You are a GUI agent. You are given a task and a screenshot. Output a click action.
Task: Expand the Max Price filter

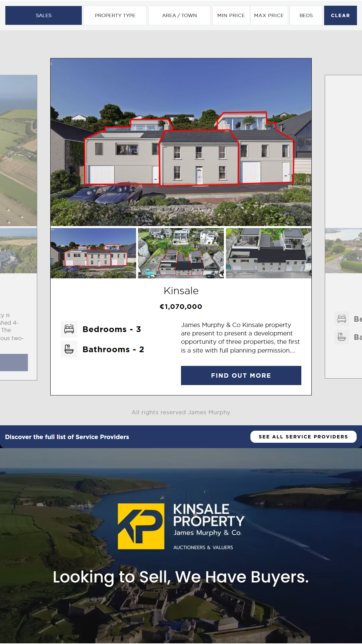(x=269, y=15)
